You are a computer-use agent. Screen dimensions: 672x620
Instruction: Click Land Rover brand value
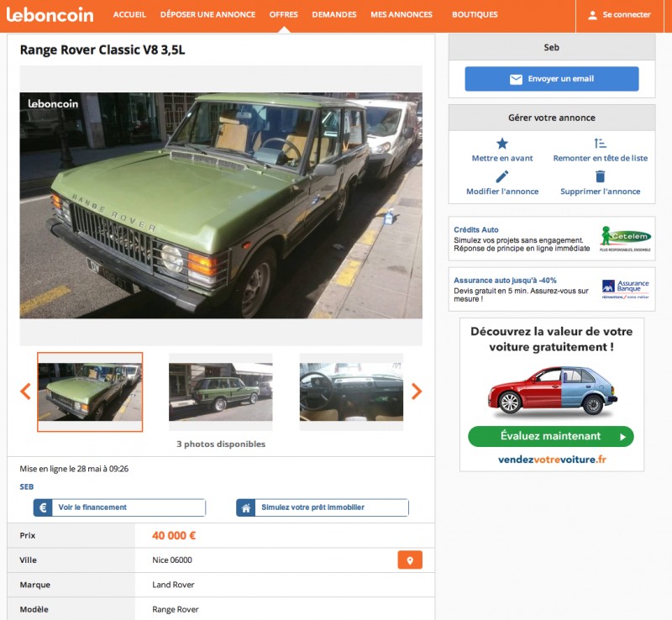click(x=173, y=585)
